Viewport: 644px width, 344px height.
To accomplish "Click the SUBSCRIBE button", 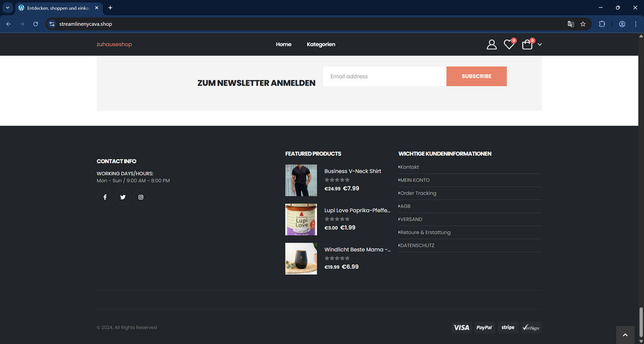I will [476, 76].
